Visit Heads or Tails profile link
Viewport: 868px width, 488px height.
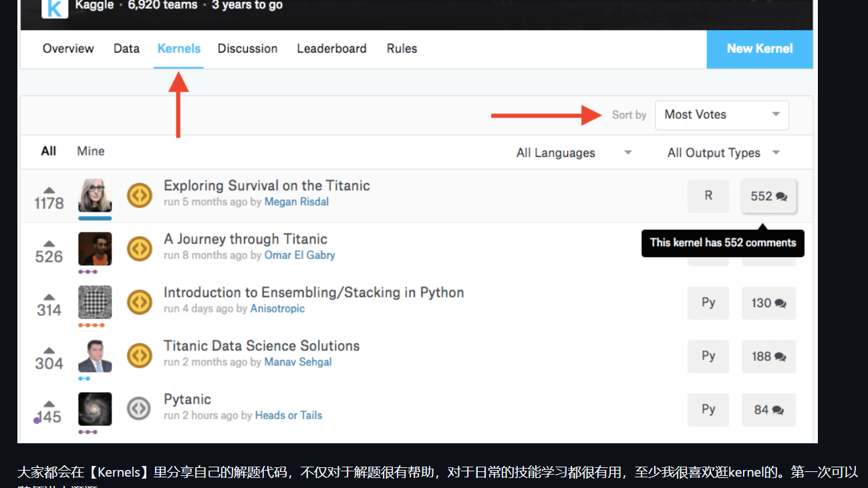coord(289,415)
